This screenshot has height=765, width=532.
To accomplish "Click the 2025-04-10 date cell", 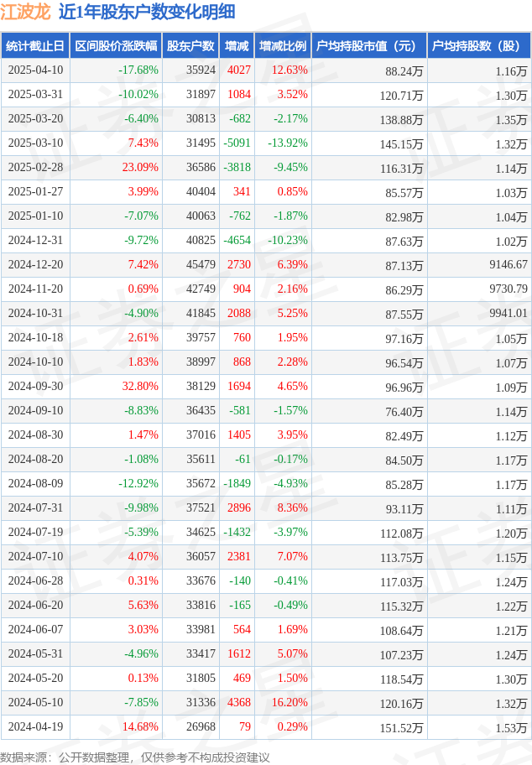I will point(35,70).
